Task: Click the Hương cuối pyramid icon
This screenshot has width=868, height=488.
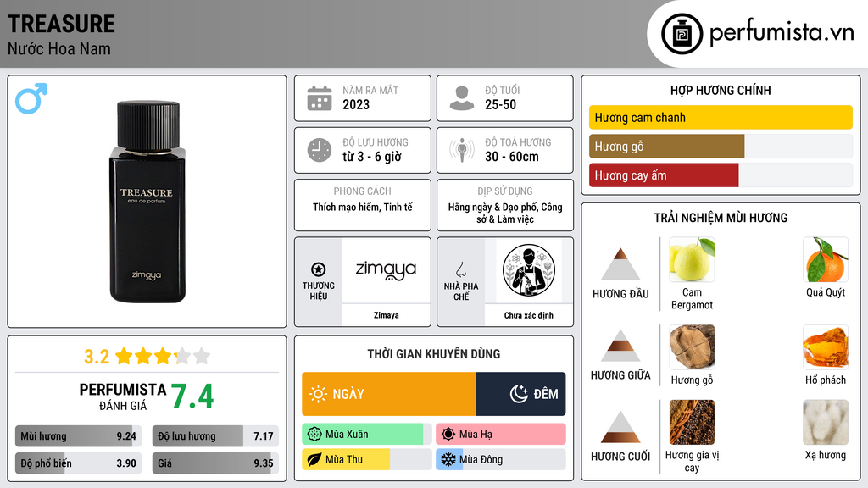Action: (x=620, y=427)
